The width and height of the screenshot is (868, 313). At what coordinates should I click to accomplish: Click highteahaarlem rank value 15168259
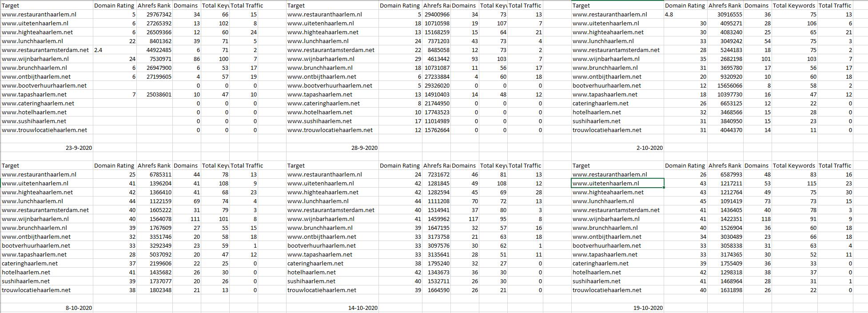pos(436,32)
